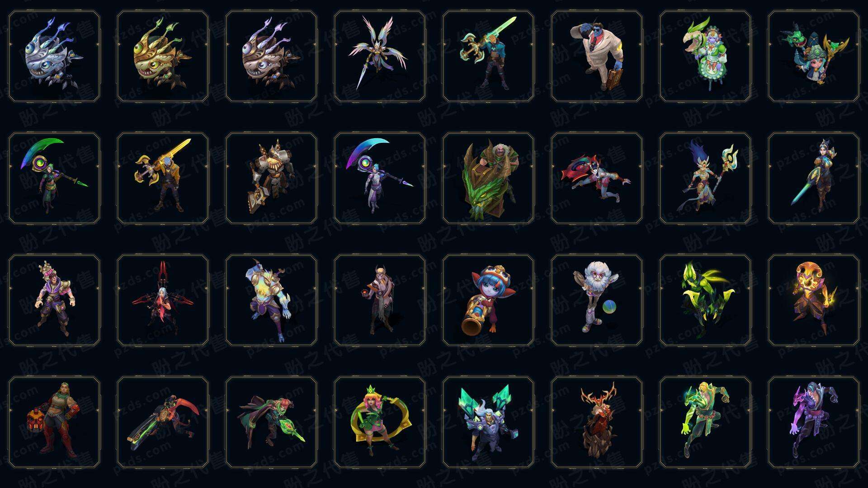868x488 pixels.
Task: Select the white fluffy character with ball
Action: tap(597, 300)
